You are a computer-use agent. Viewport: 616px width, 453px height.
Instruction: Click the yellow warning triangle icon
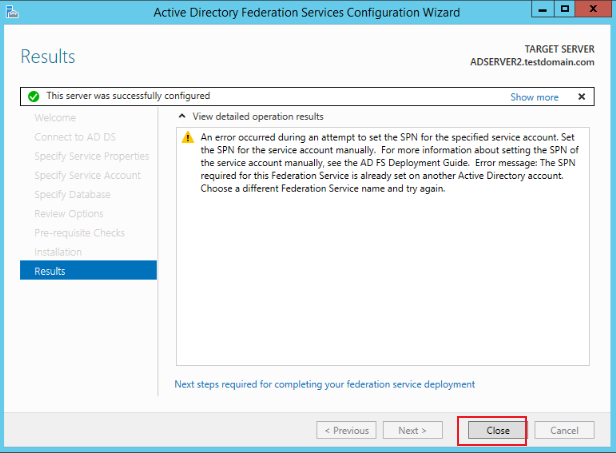(x=188, y=137)
